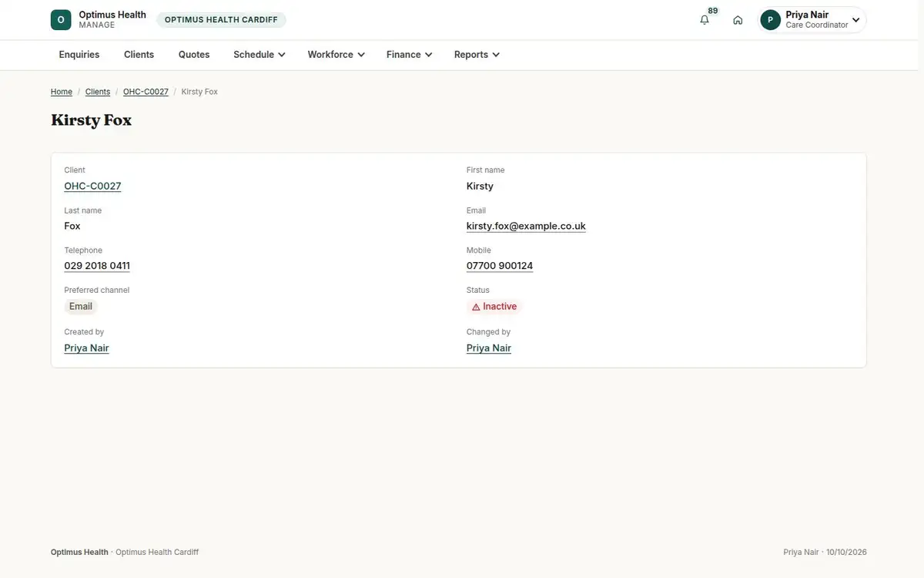Open the Quotes navigation item
Viewport: 924px width, 578px height.
(194, 55)
